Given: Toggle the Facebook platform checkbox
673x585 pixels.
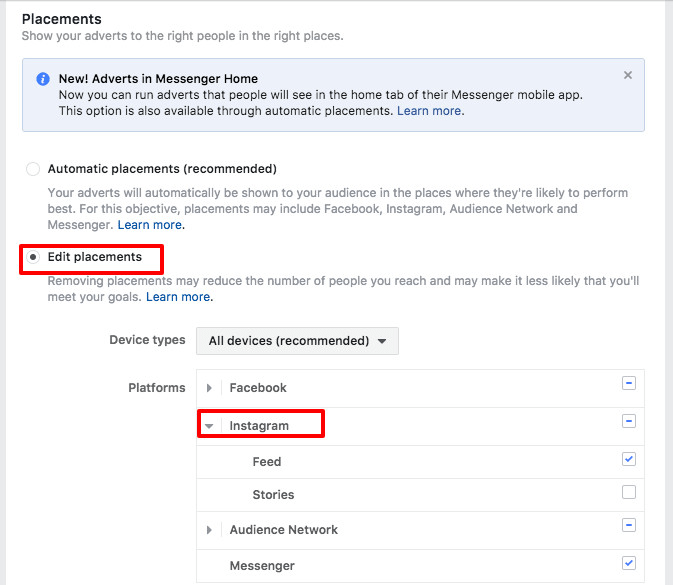Looking at the screenshot, I should (x=628, y=383).
